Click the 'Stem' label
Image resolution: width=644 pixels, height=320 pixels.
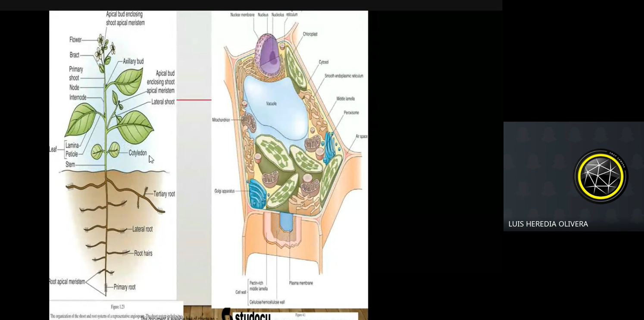tap(70, 164)
